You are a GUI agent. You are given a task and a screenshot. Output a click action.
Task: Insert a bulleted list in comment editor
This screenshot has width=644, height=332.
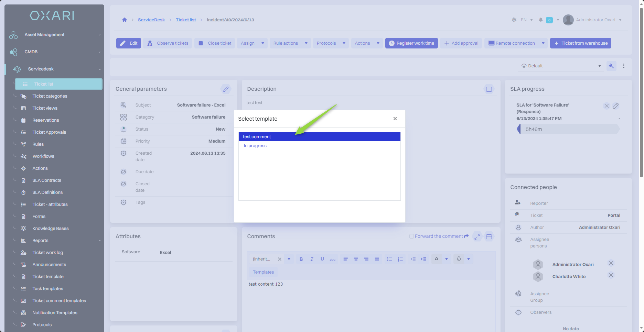click(389, 259)
